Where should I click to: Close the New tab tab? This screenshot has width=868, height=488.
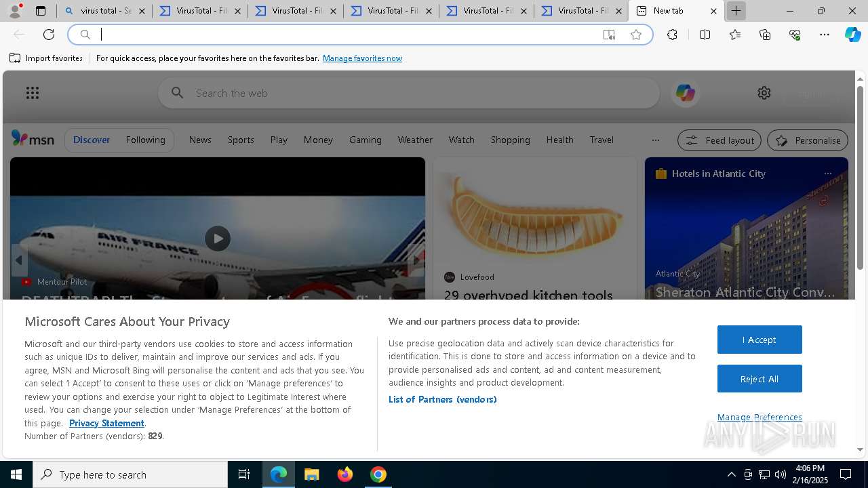pos(713,11)
